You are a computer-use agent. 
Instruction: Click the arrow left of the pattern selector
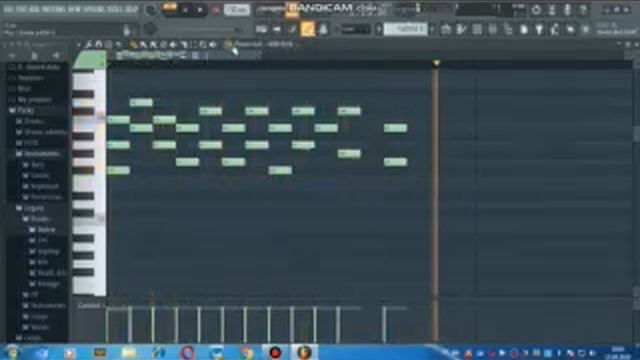pos(379,29)
